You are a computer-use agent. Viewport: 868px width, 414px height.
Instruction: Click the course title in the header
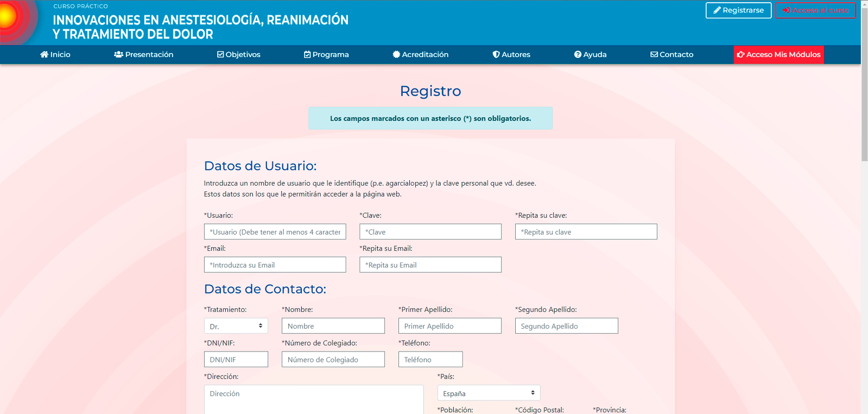pos(201,27)
